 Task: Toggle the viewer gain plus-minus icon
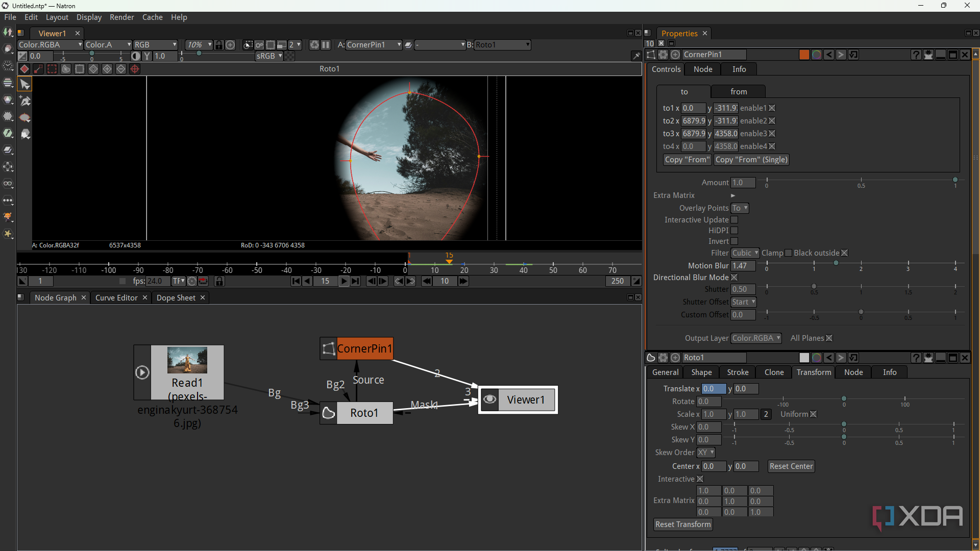[22, 56]
